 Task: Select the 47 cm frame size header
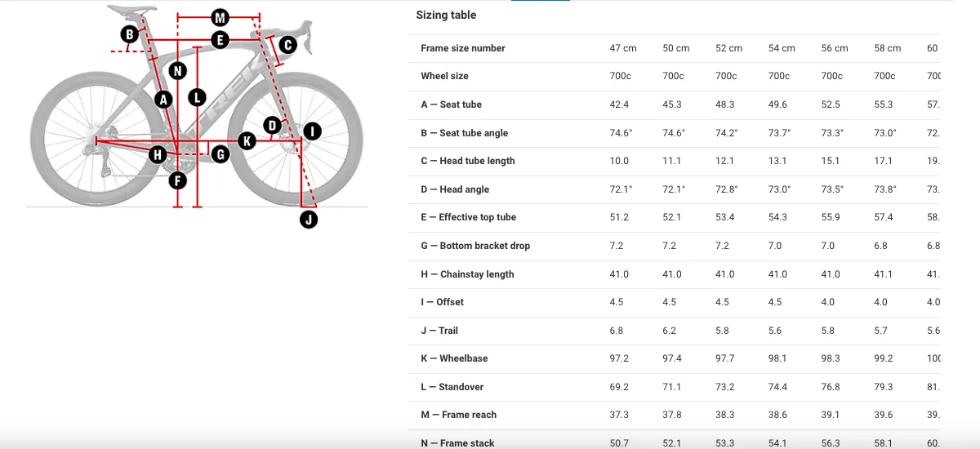tap(623, 48)
